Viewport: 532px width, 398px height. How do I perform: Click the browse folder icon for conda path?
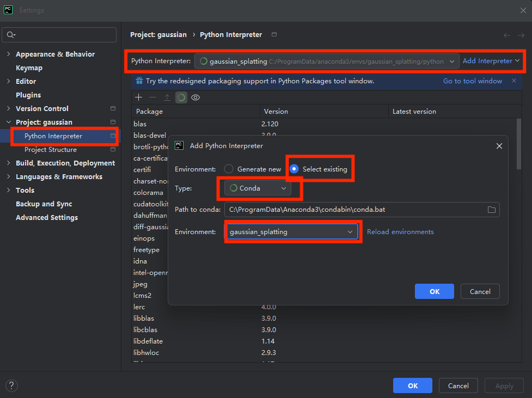tap(491, 210)
